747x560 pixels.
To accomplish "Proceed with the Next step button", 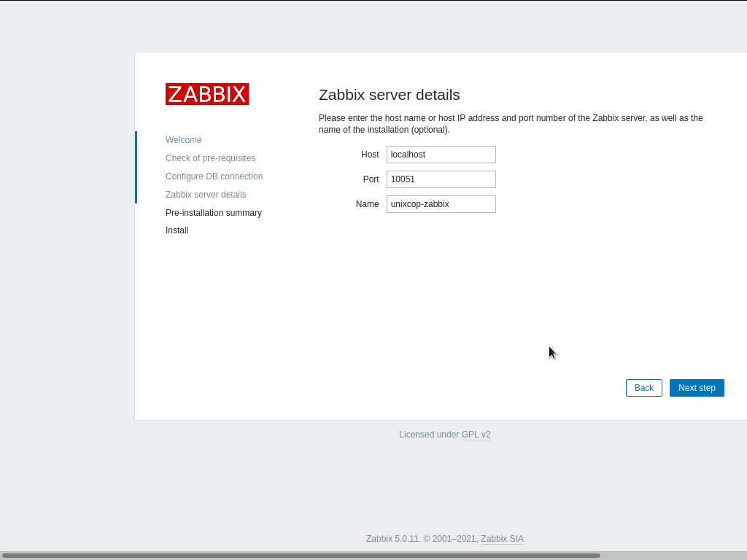I will pos(697,388).
